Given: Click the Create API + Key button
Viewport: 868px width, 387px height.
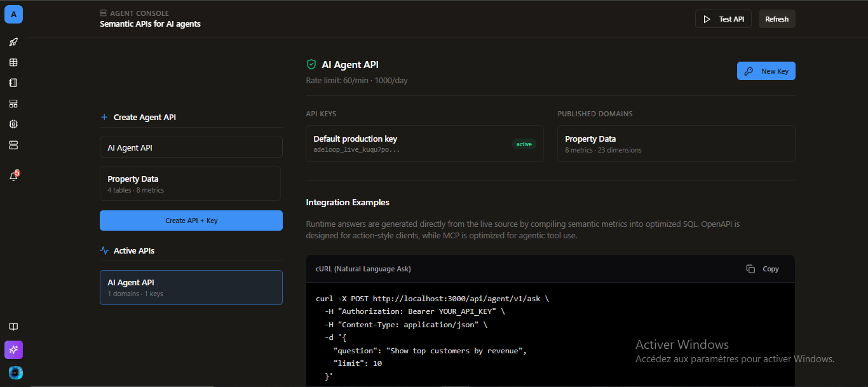Looking at the screenshot, I should [191, 221].
